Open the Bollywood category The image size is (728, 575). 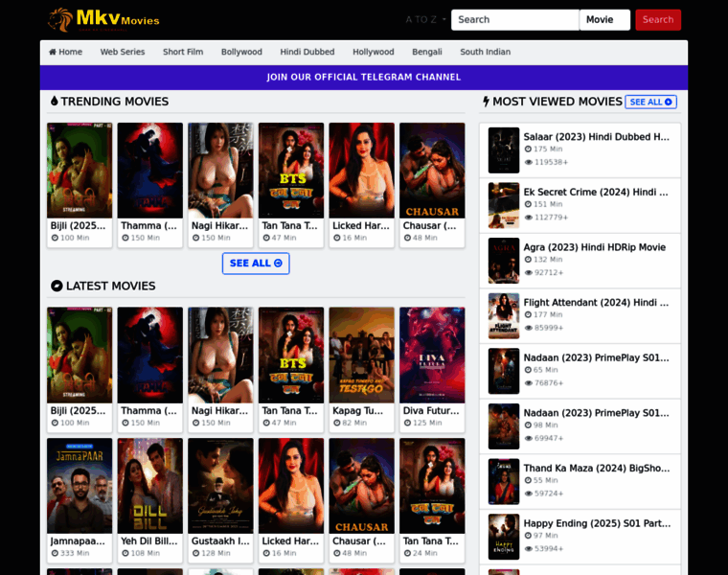click(241, 52)
